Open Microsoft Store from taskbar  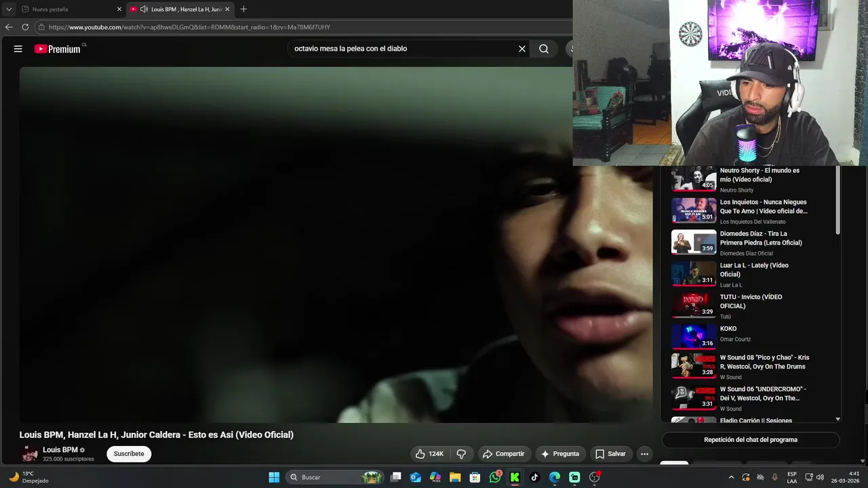475,477
